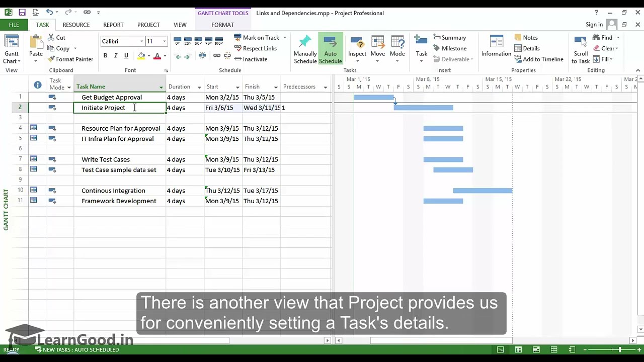Switch to Team Planner view in status bar
Screen dimensions: 644x362
(x=536, y=349)
